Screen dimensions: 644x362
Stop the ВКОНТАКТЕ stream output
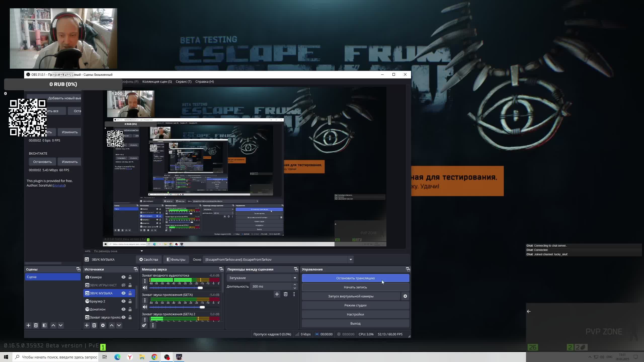click(x=42, y=162)
